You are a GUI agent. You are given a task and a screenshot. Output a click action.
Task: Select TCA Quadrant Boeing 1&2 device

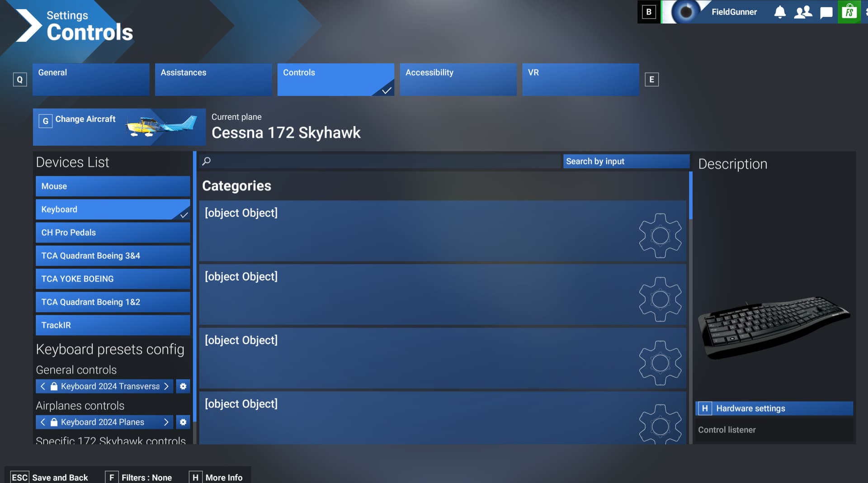pyautogui.click(x=113, y=302)
